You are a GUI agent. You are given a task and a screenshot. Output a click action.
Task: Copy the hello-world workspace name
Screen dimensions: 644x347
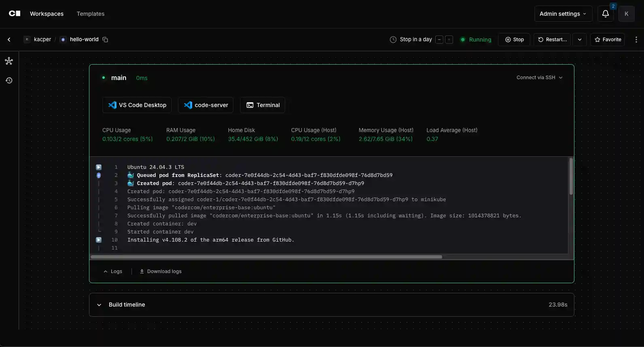105,40
